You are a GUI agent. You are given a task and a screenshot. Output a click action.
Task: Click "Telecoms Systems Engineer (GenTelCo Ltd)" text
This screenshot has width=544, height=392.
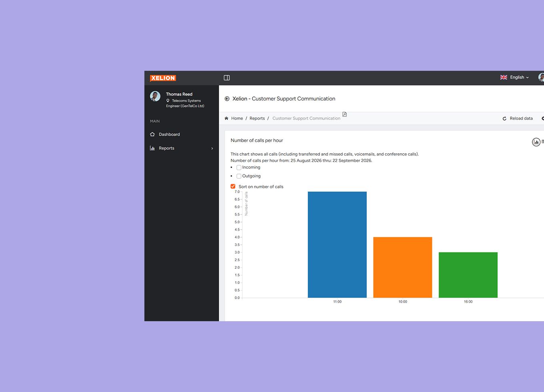click(x=185, y=103)
